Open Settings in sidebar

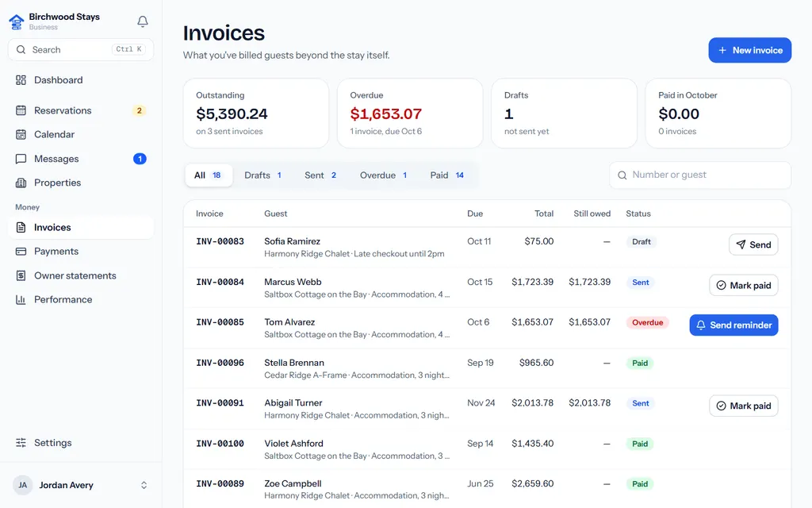[81, 443]
